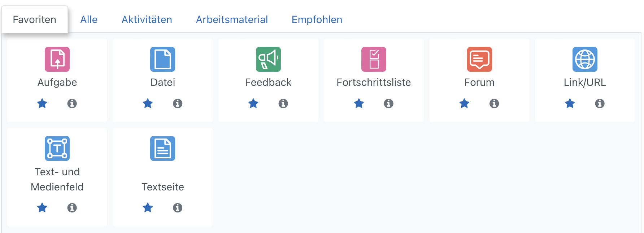Image resolution: width=644 pixels, height=233 pixels.
Task: Open the Textseite page icon
Action: (162, 148)
